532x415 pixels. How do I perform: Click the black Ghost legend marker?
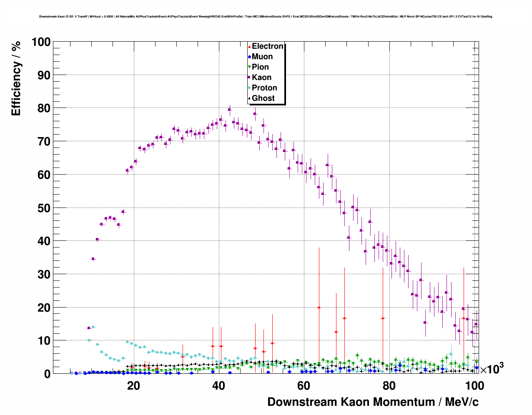tap(249, 98)
